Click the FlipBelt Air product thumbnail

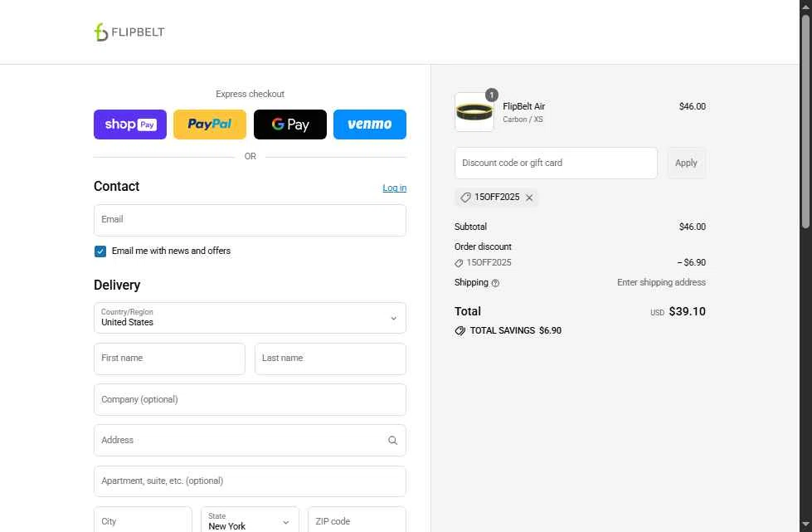point(474,112)
